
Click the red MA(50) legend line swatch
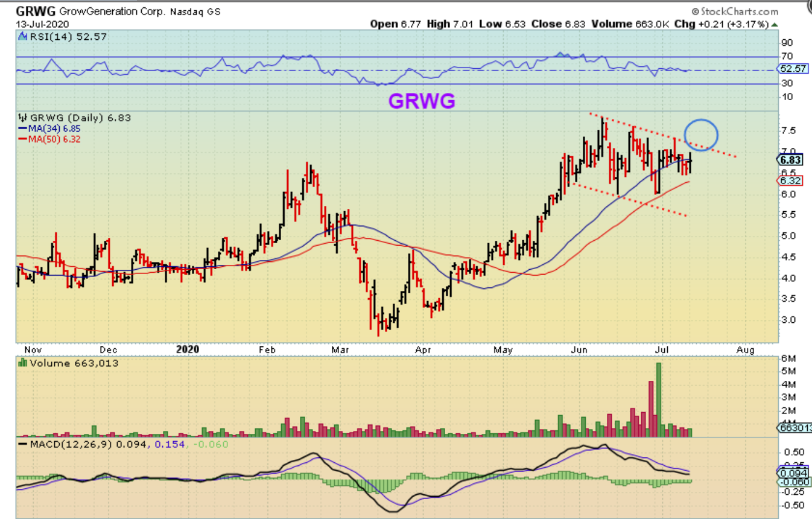click(x=22, y=139)
